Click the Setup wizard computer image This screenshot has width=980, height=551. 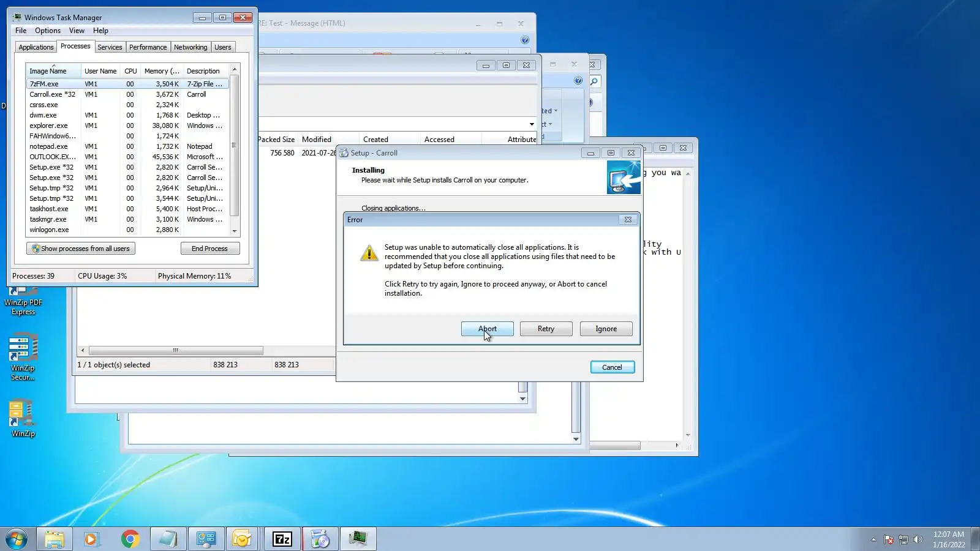tap(624, 178)
